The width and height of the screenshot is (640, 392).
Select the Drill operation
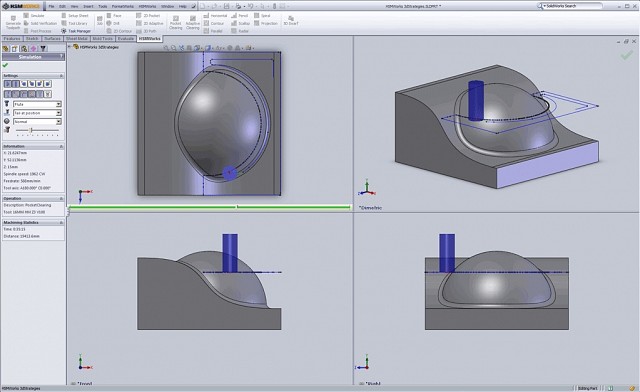pos(113,23)
